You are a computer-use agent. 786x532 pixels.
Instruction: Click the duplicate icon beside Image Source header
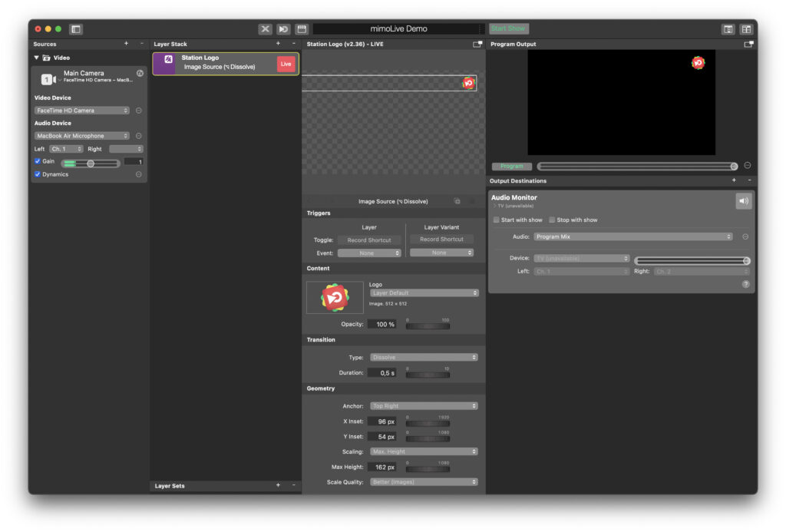(457, 201)
